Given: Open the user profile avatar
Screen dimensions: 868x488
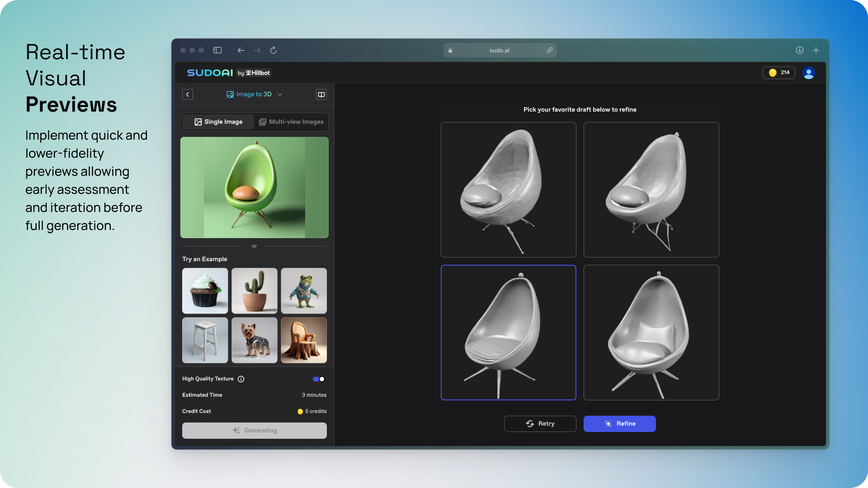Looking at the screenshot, I should coord(808,73).
